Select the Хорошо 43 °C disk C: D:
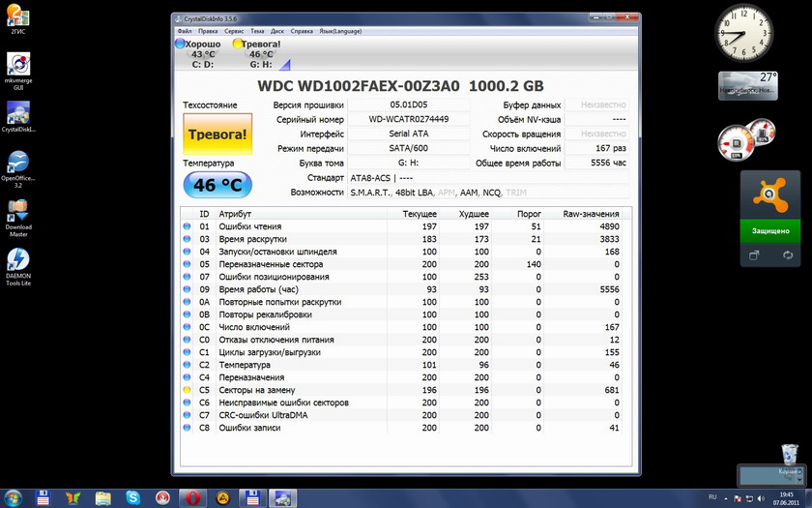 (x=201, y=54)
